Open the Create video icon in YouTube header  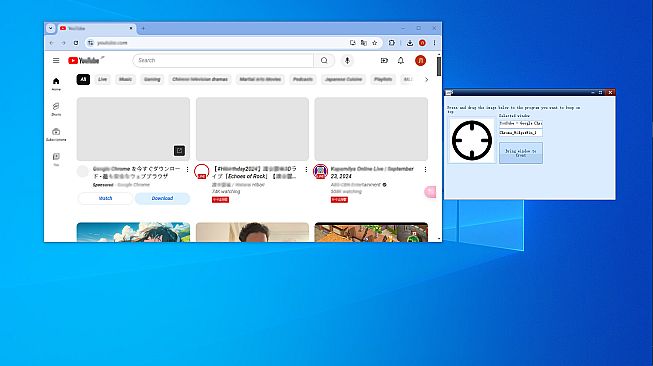pos(384,60)
